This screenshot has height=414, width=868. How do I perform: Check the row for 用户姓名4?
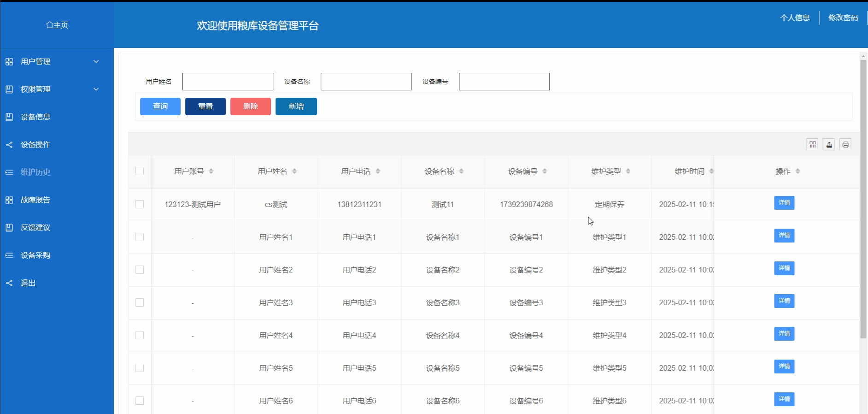[140, 335]
